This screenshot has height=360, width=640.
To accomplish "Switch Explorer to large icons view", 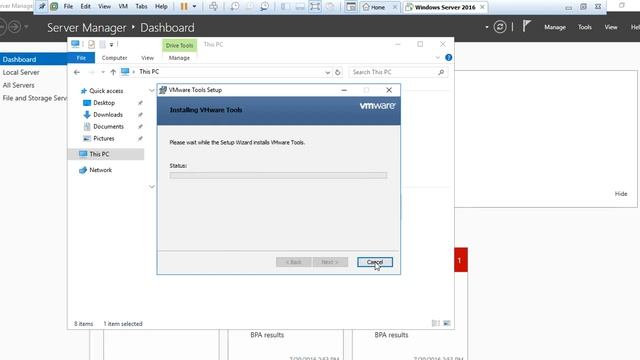I will 447,323.
